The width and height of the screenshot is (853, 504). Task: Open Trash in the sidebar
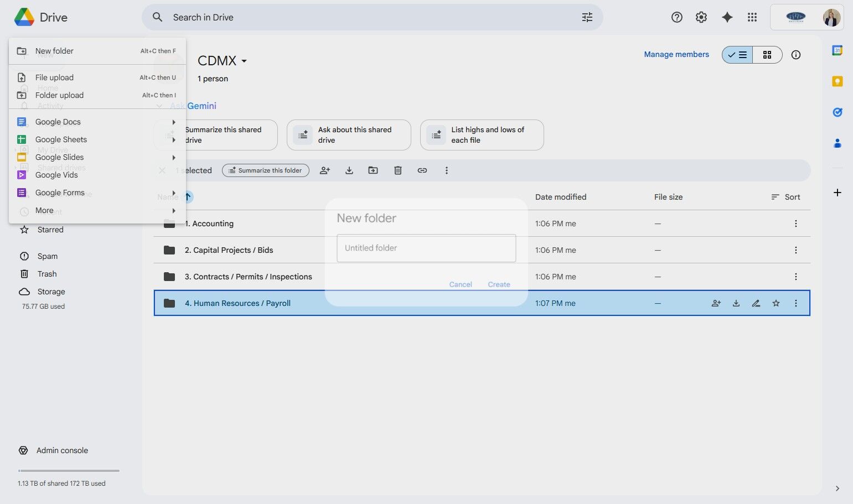(x=47, y=274)
